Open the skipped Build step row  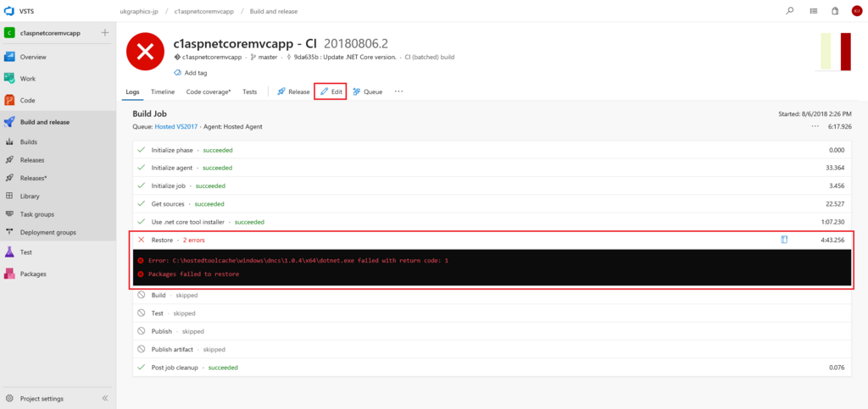[x=492, y=296]
